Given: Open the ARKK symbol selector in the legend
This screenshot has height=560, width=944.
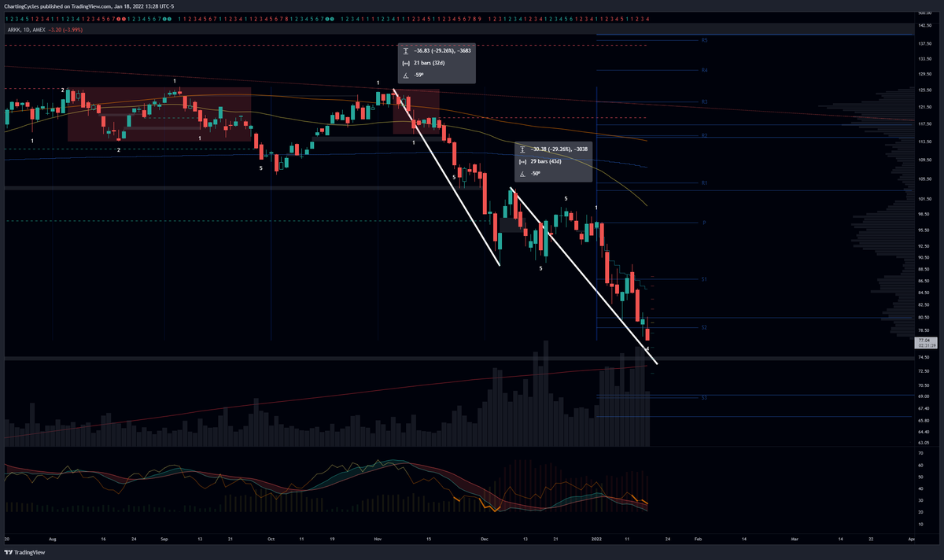Looking at the screenshot, I should point(13,31).
